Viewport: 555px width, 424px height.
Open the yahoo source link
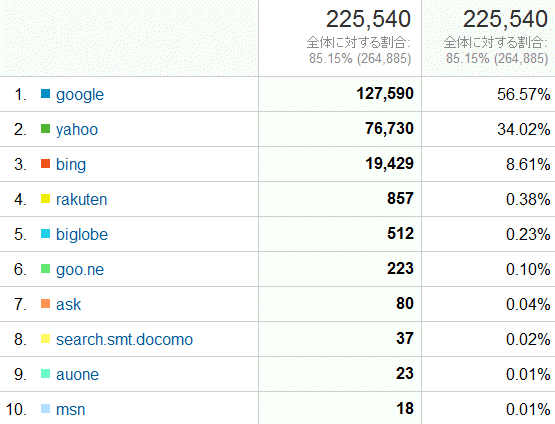click(x=77, y=130)
